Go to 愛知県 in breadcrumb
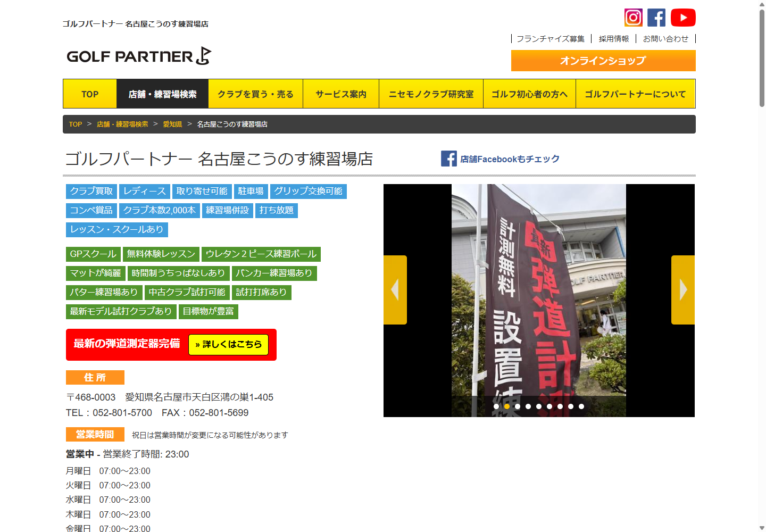The height and width of the screenshot is (532, 766). pyautogui.click(x=172, y=124)
